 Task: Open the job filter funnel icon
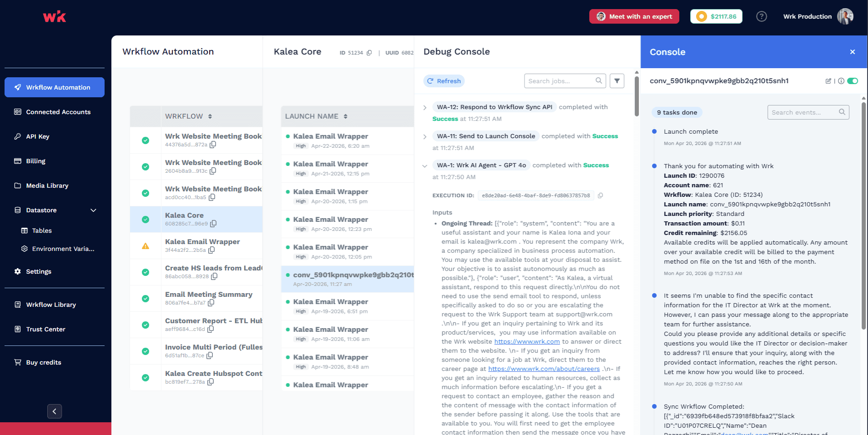tap(617, 81)
